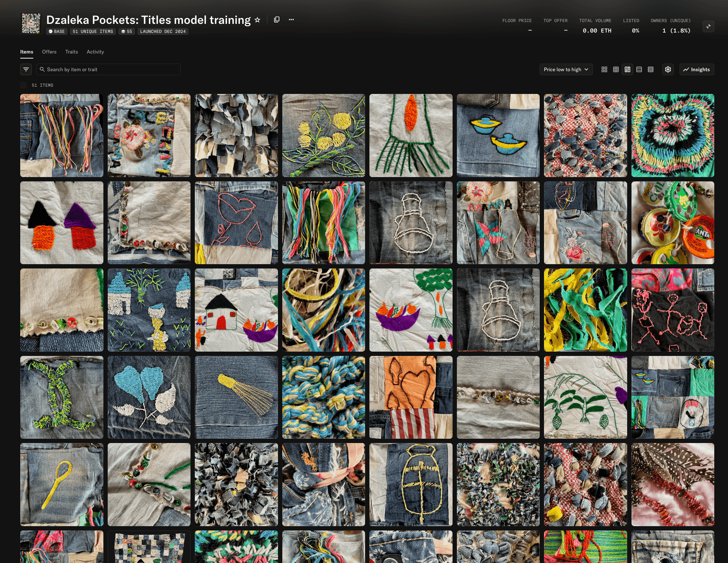Click the 51 UNIQUE ITEMS badge
728x563 pixels.
tap(93, 31)
